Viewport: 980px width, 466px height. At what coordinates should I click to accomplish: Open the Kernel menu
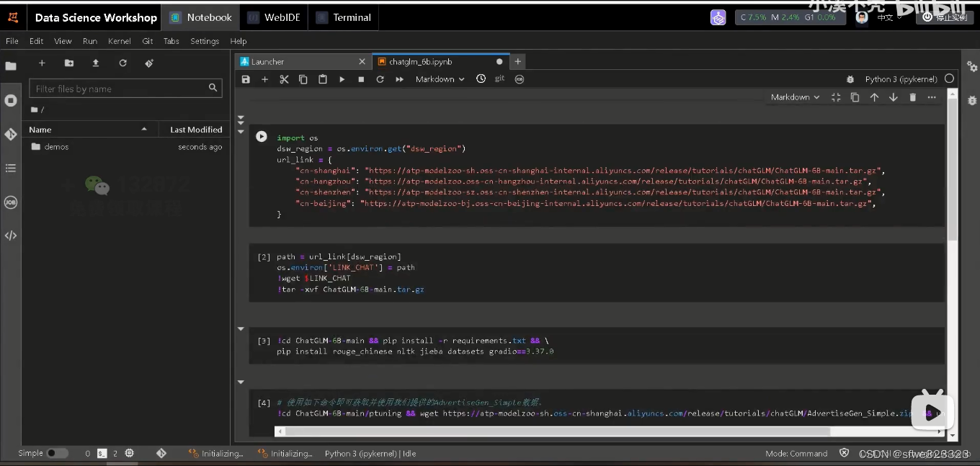pyautogui.click(x=120, y=41)
